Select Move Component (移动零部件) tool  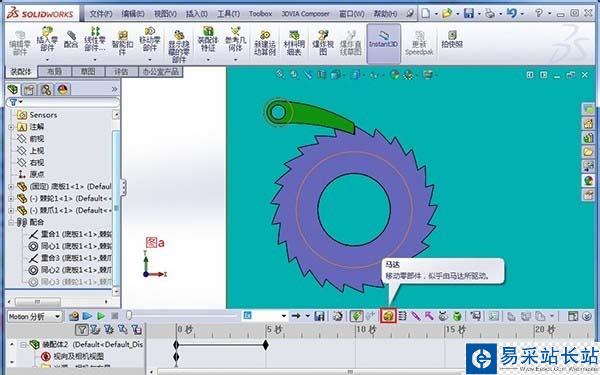(149, 40)
